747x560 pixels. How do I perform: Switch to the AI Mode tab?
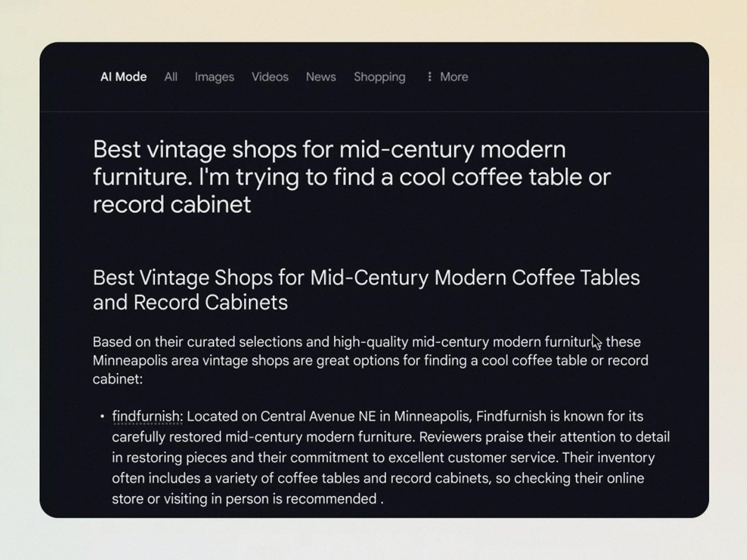(x=123, y=77)
